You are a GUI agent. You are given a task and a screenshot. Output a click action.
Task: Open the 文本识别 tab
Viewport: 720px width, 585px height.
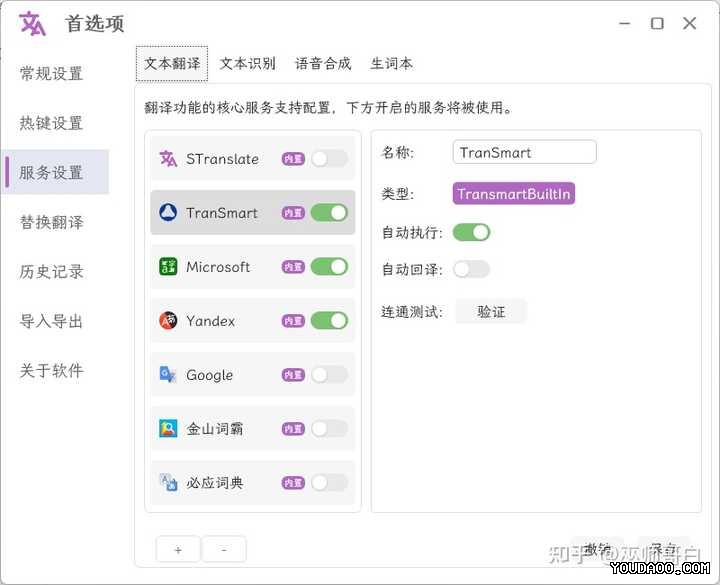248,63
